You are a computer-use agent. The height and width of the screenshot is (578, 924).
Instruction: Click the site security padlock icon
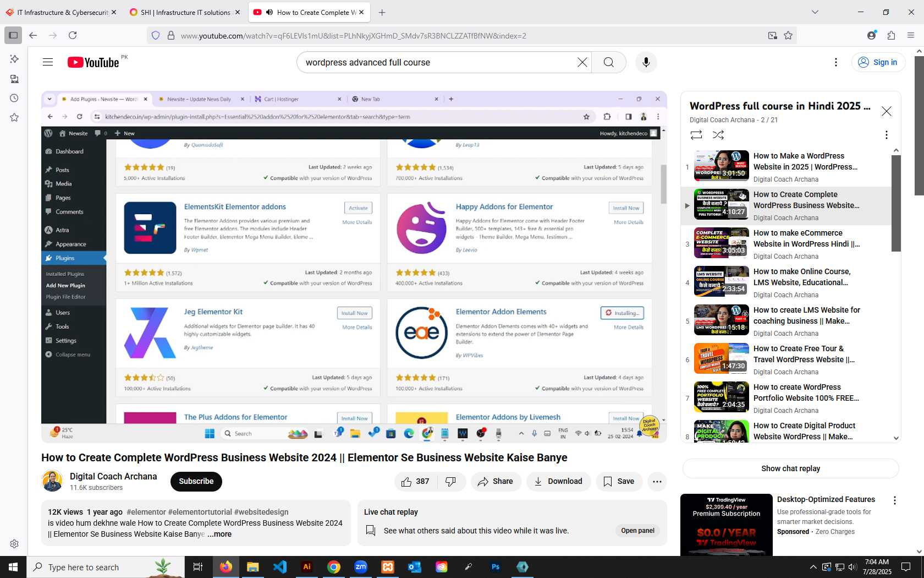point(171,35)
